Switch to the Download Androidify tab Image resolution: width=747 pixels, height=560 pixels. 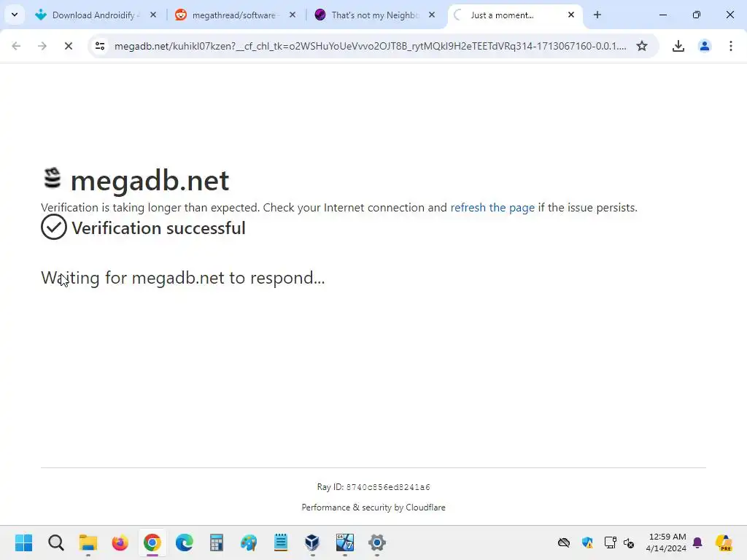[96, 15]
